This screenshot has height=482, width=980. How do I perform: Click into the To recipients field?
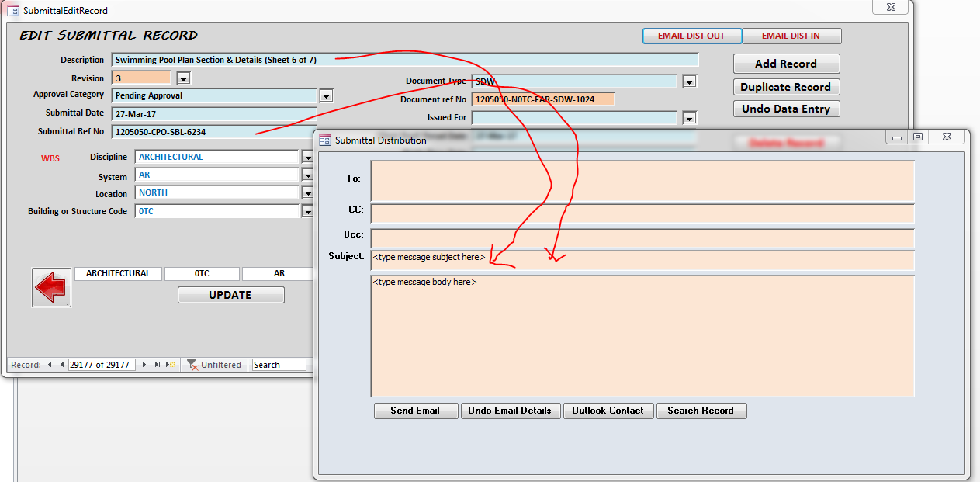tap(642, 181)
